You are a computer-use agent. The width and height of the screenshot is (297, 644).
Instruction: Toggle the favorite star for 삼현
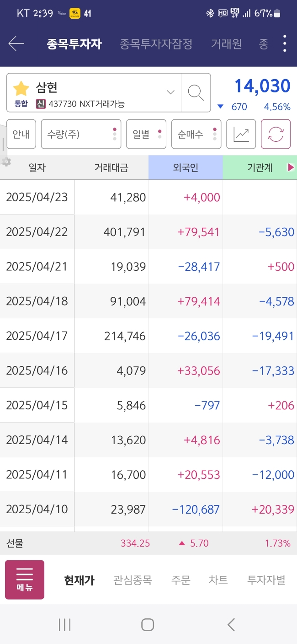click(21, 88)
